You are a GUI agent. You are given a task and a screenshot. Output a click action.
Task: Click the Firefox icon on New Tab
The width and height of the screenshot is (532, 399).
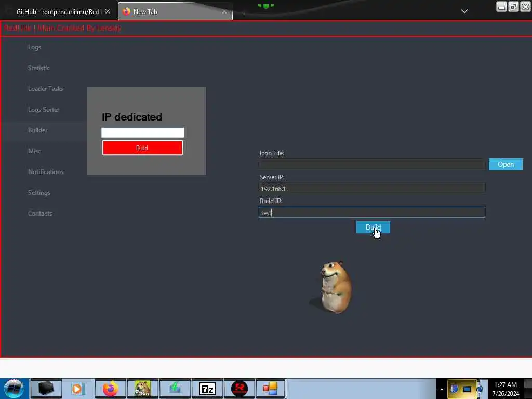127,11
